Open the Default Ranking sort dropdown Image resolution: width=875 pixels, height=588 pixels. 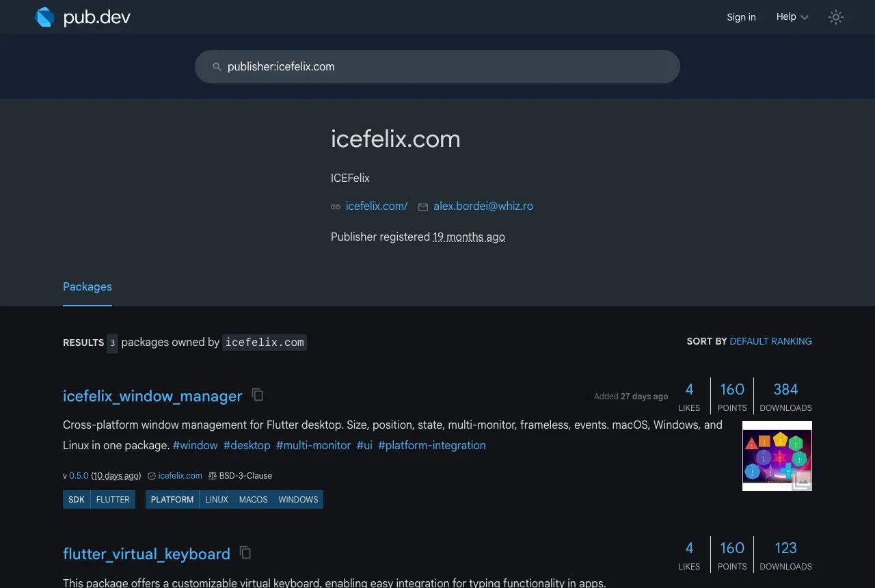coord(770,341)
